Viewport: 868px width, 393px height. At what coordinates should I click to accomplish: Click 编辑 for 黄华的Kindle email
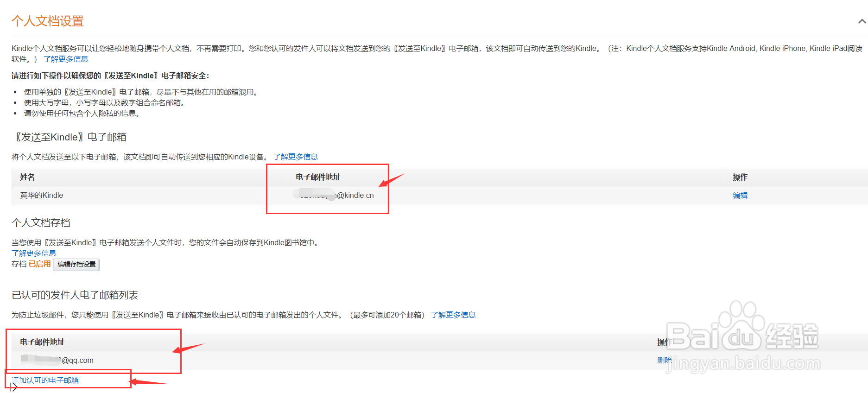[x=740, y=196]
